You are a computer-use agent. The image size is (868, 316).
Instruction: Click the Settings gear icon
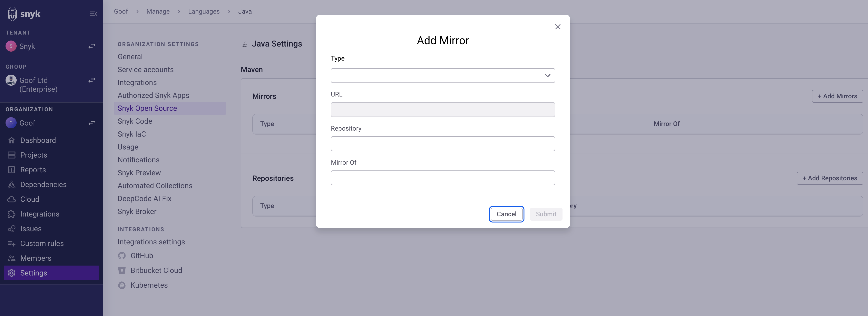coord(12,273)
